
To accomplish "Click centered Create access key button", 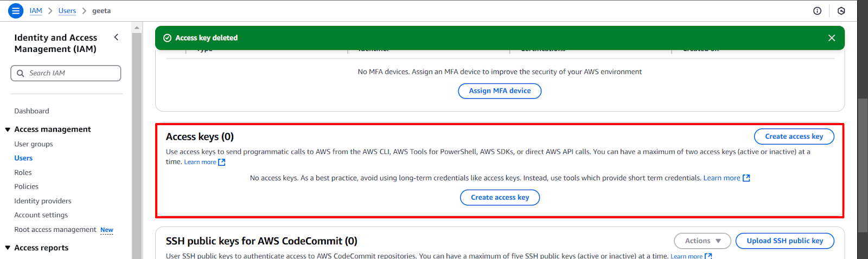I will [500, 198].
